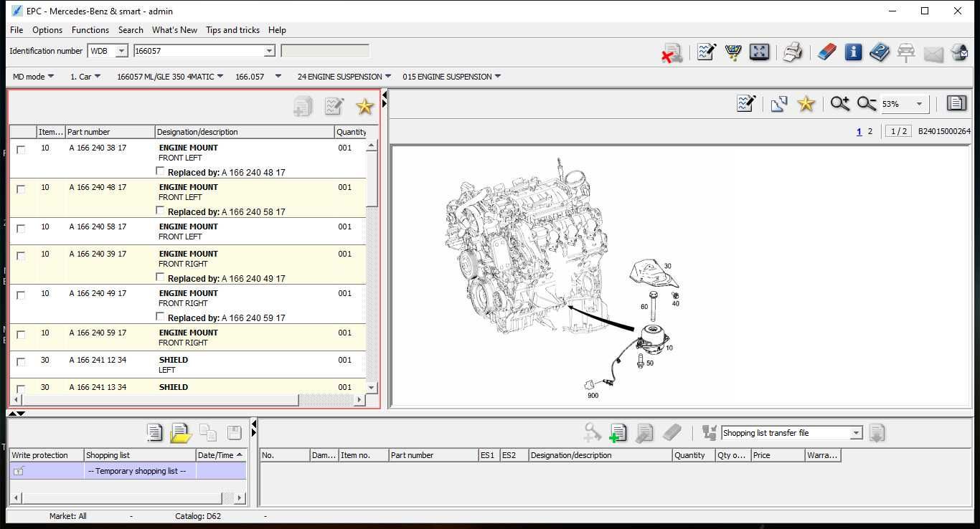This screenshot has width=980, height=529.
Task: Click the printer with mail icon
Action: pyautogui.click(x=959, y=52)
